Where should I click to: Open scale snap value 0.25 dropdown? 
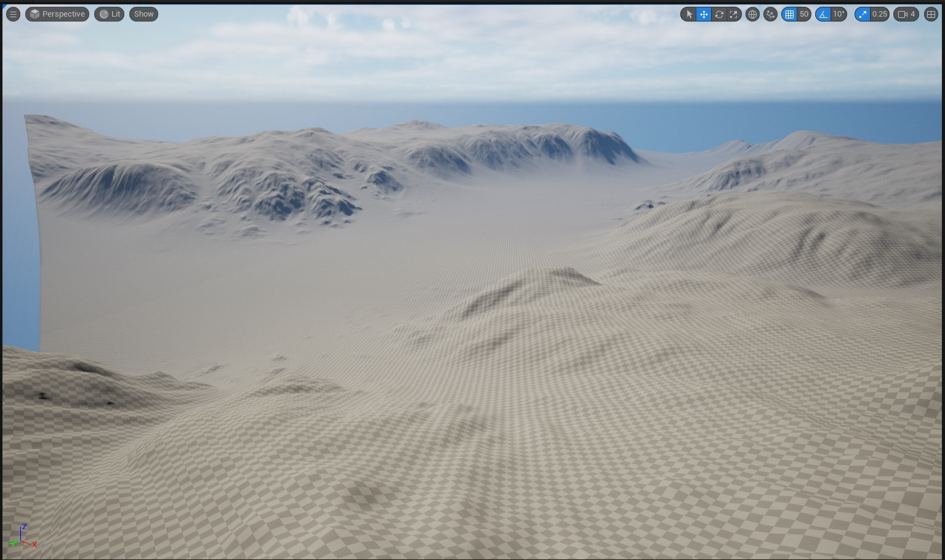coord(880,14)
